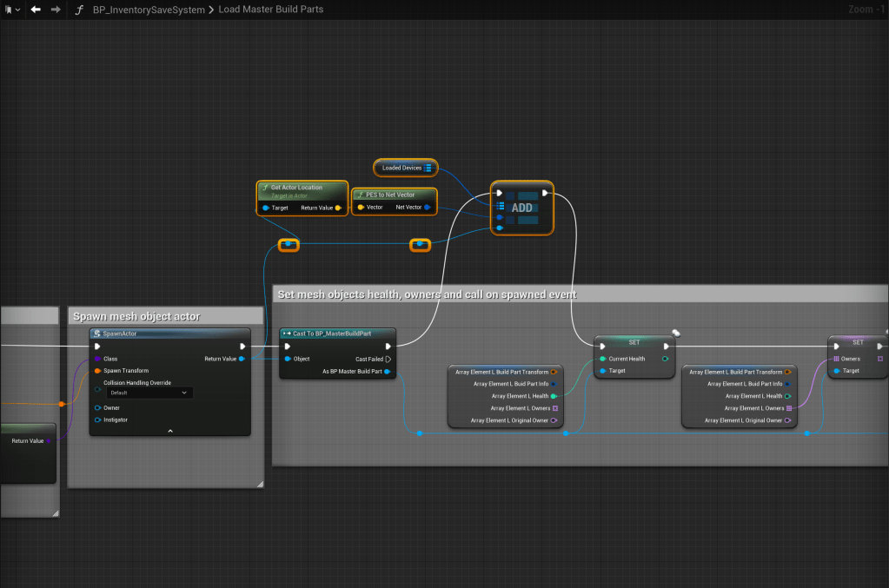Image resolution: width=889 pixels, height=588 pixels.
Task: Open the Collision Handling Override dropdown
Action: pyautogui.click(x=148, y=393)
